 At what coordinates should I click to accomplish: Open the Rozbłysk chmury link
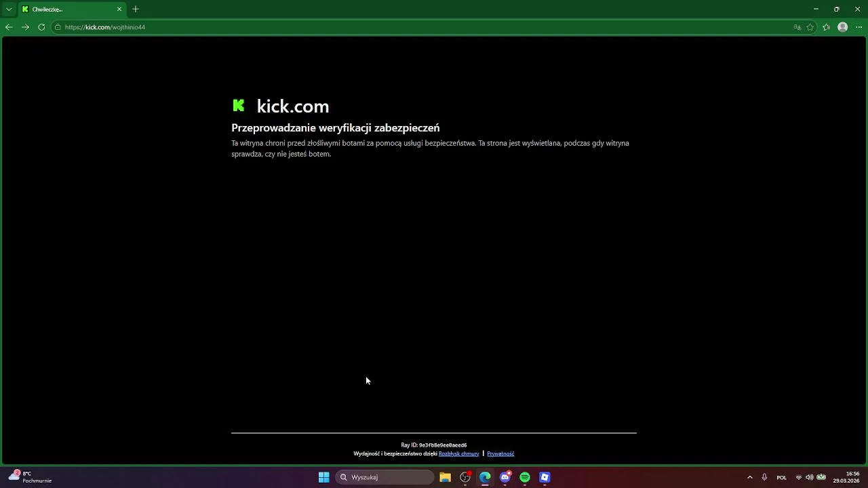tap(459, 454)
